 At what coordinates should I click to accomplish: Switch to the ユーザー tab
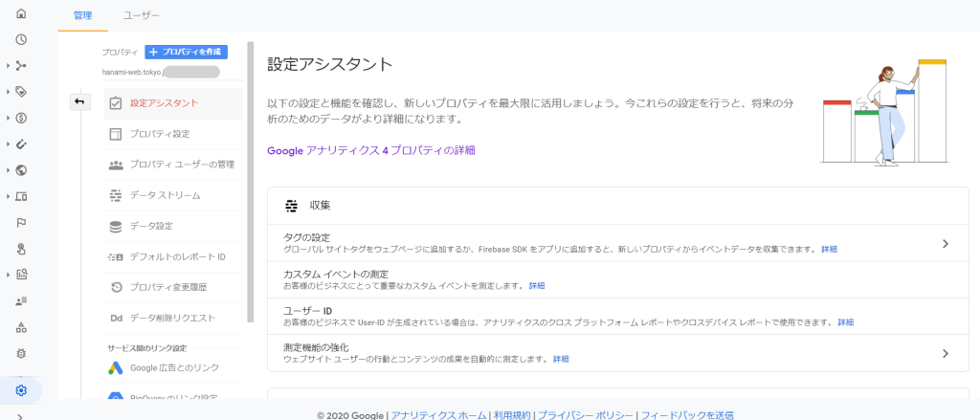141,15
